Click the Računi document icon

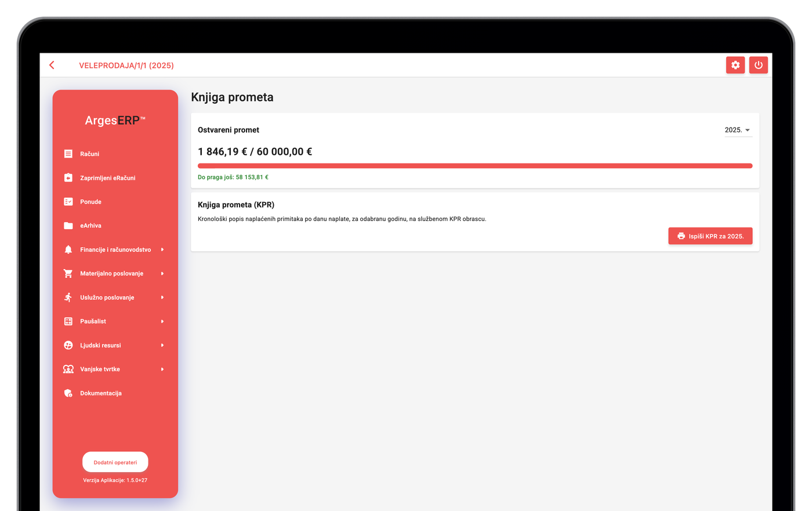(x=68, y=154)
